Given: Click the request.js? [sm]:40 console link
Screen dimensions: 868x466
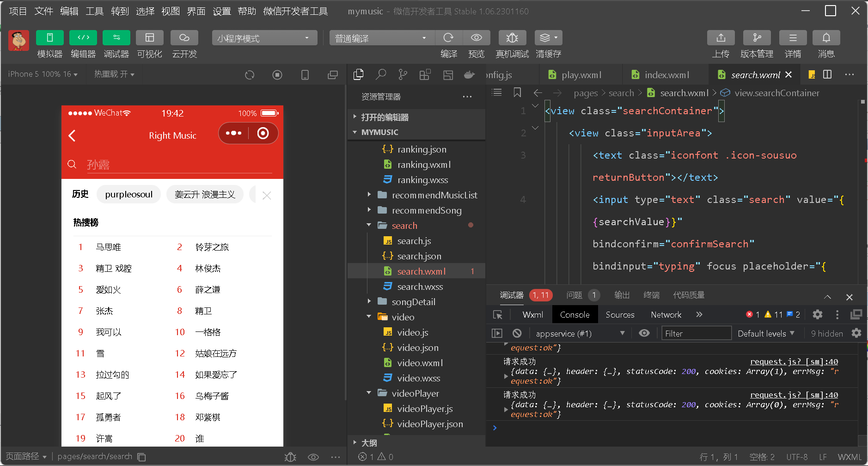Looking at the screenshot, I should pos(794,362).
